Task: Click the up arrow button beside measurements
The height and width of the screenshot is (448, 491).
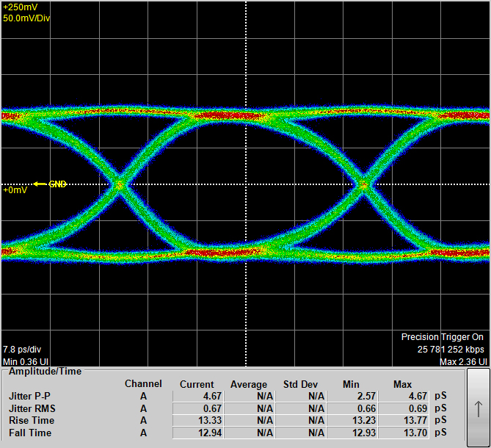Action: [x=479, y=408]
